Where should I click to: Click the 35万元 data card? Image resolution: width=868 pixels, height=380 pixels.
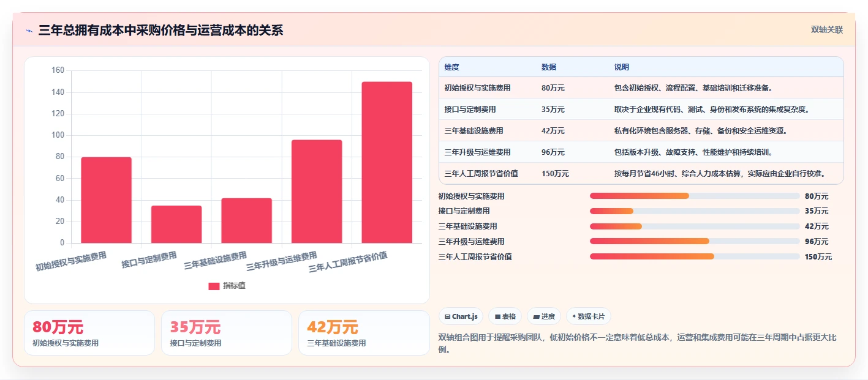(227, 333)
